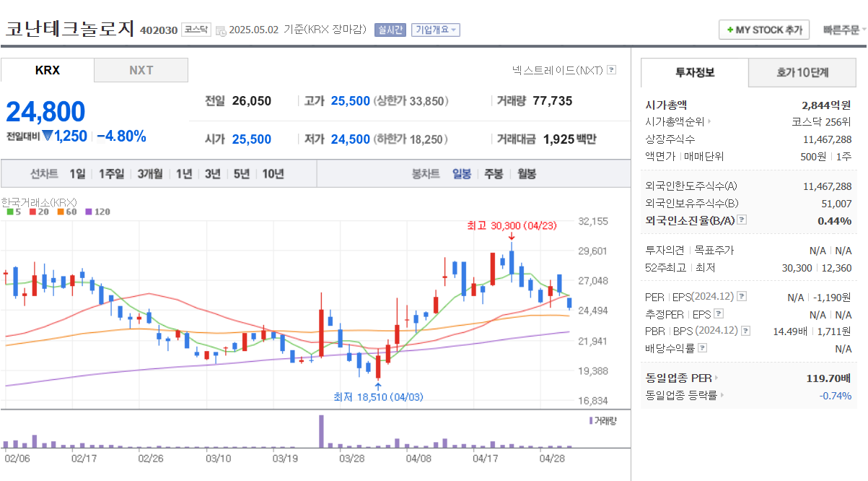Open the PER/EPS(2024.12) help icon

tap(742, 297)
